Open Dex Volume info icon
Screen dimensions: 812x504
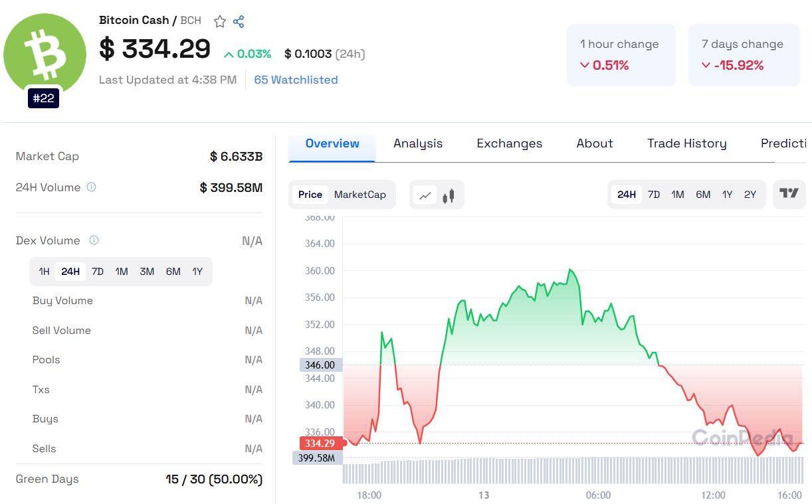[x=94, y=240]
